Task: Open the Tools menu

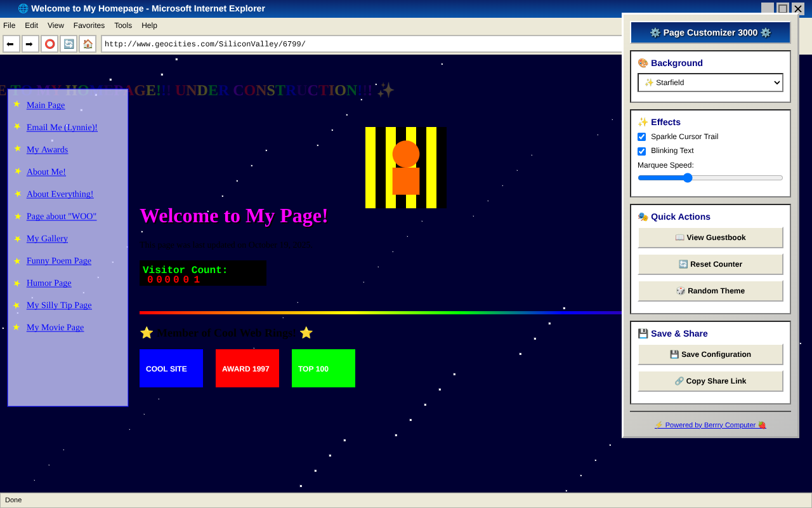Action: point(123,25)
